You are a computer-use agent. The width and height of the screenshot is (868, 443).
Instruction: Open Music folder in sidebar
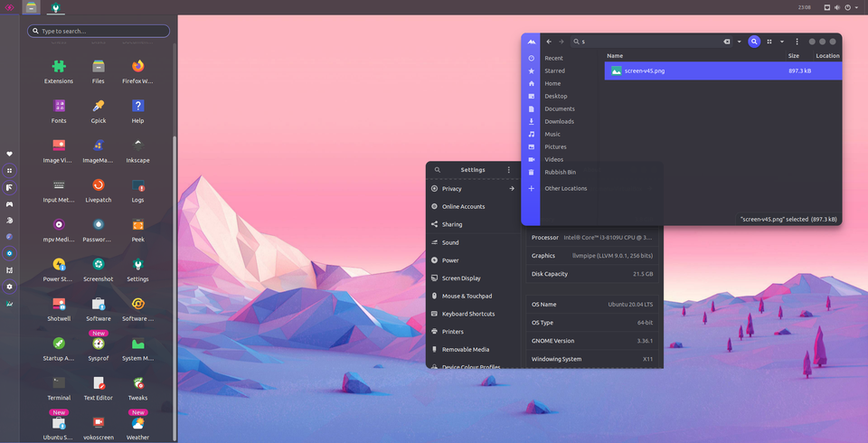[552, 135]
